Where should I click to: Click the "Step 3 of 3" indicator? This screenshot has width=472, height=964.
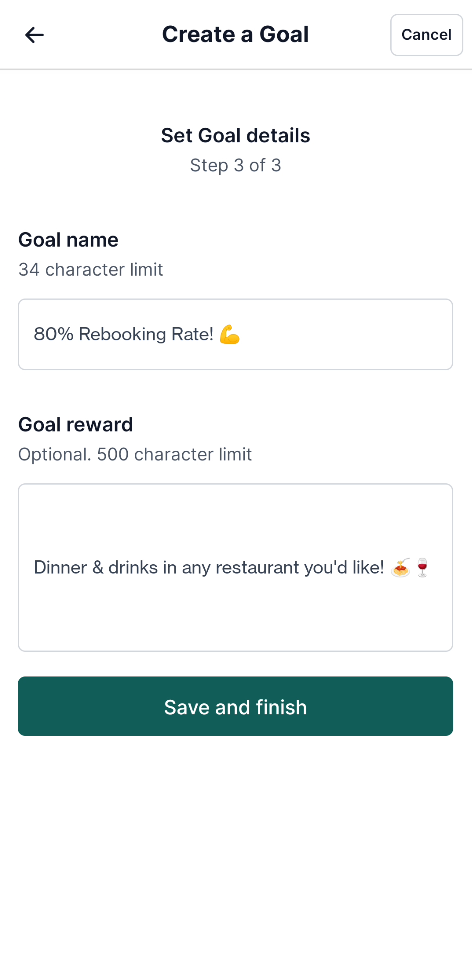click(x=235, y=165)
